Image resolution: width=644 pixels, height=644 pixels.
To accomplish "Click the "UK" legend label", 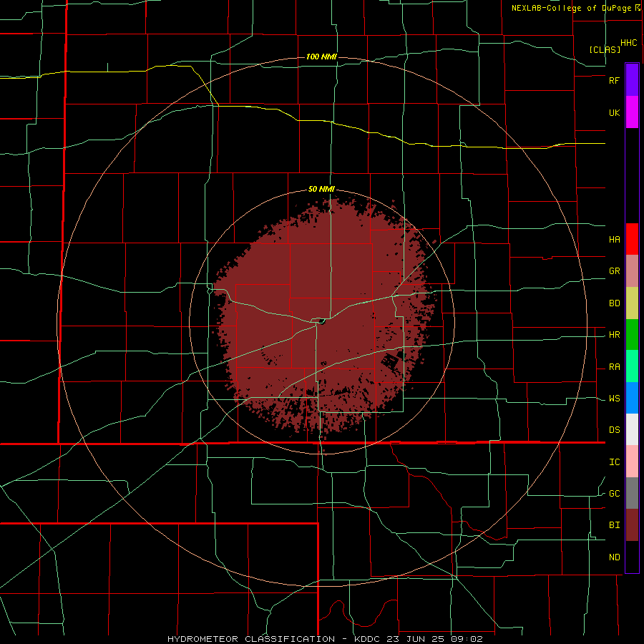I will pyautogui.click(x=615, y=112).
